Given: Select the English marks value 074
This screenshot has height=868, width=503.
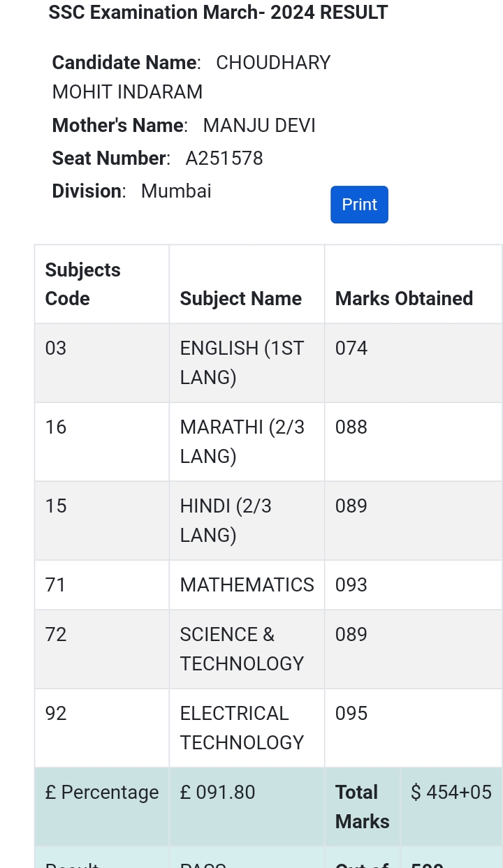Looking at the screenshot, I should (x=351, y=348).
